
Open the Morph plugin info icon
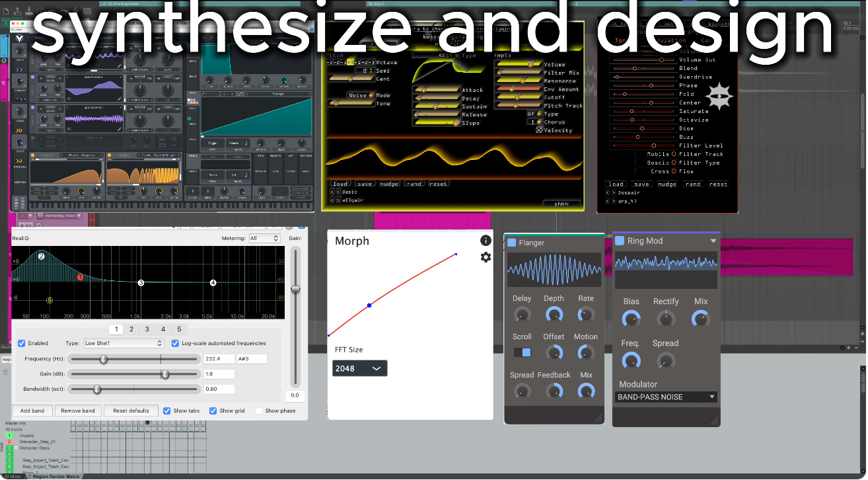(486, 241)
